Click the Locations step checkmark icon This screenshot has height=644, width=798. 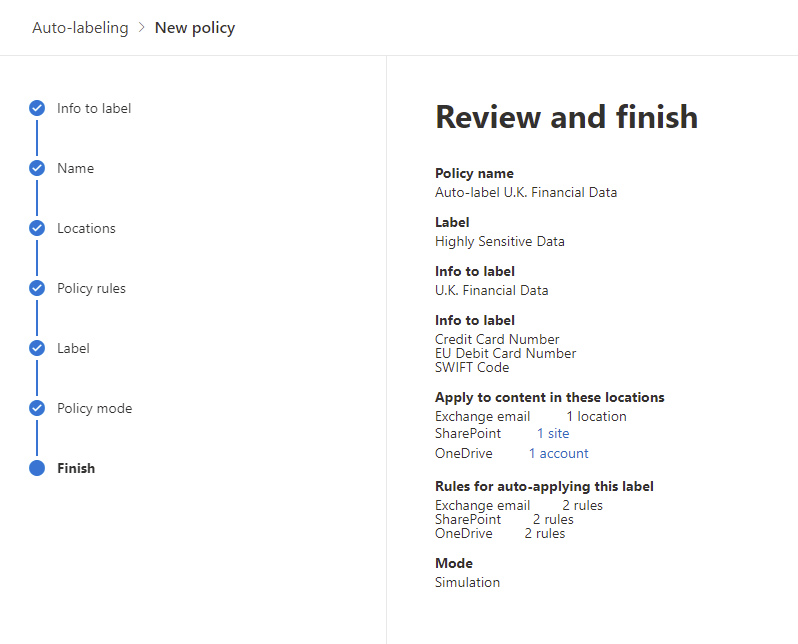tap(37, 228)
